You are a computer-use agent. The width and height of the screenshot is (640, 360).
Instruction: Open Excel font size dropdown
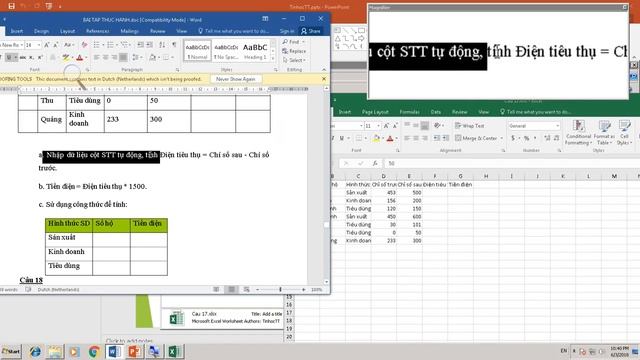[x=378, y=126]
